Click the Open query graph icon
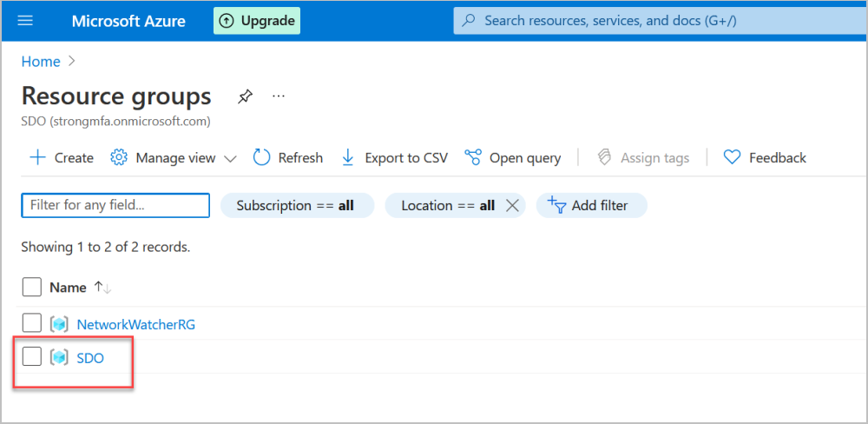This screenshot has height=424, width=868. point(473,157)
